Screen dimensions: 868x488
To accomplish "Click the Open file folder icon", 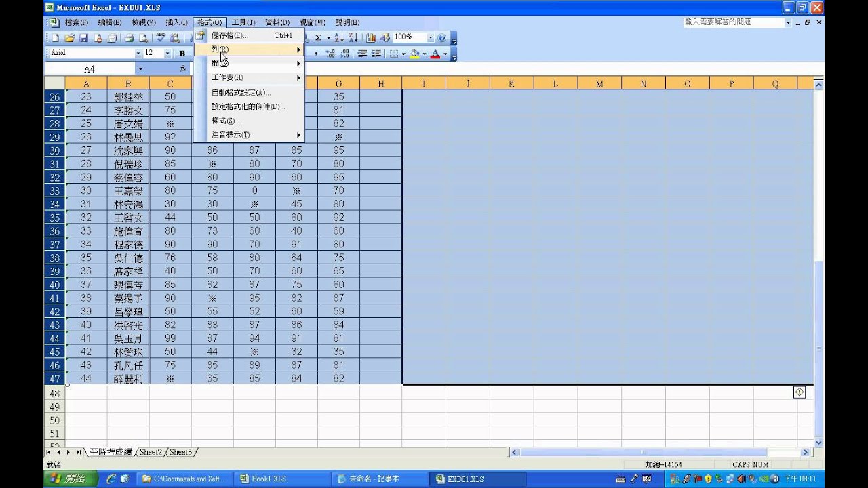I will (69, 38).
